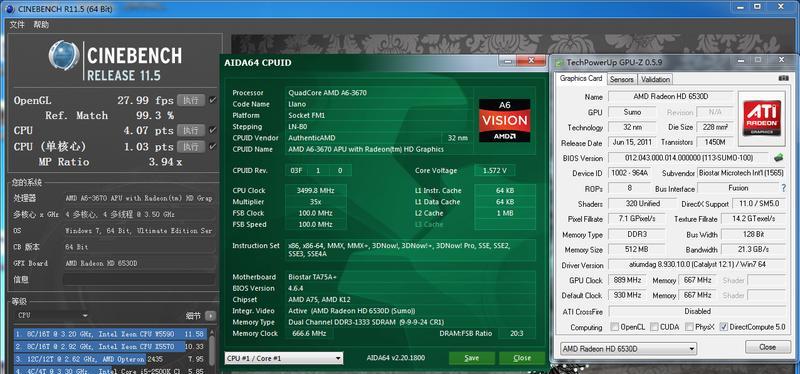
Task: Click the DRAM:FSB Ratio 20:3 value
Action: (x=516, y=333)
